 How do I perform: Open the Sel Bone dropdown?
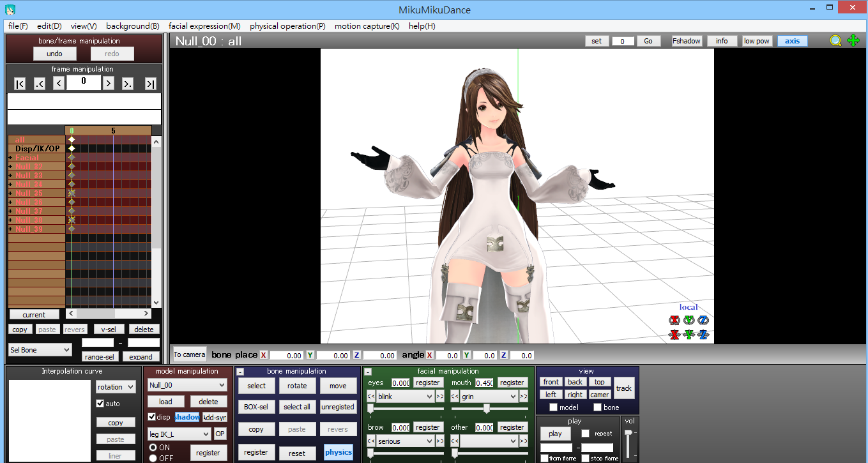pos(40,350)
